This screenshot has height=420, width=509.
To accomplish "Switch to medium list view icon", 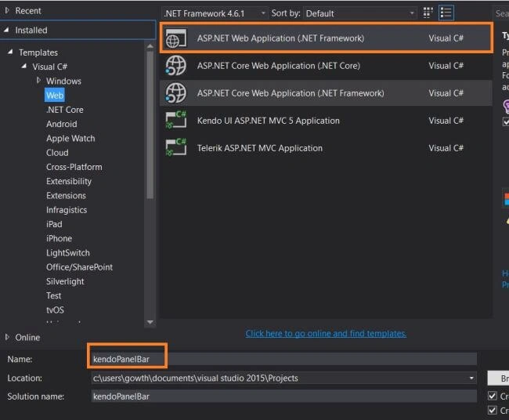I will [x=446, y=13].
